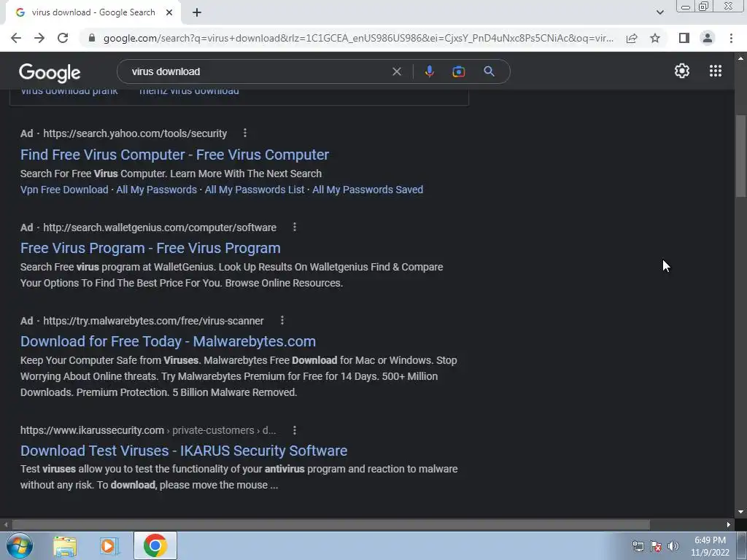The width and height of the screenshot is (747, 560).
Task: Clear the search box text
Action: coord(396,71)
